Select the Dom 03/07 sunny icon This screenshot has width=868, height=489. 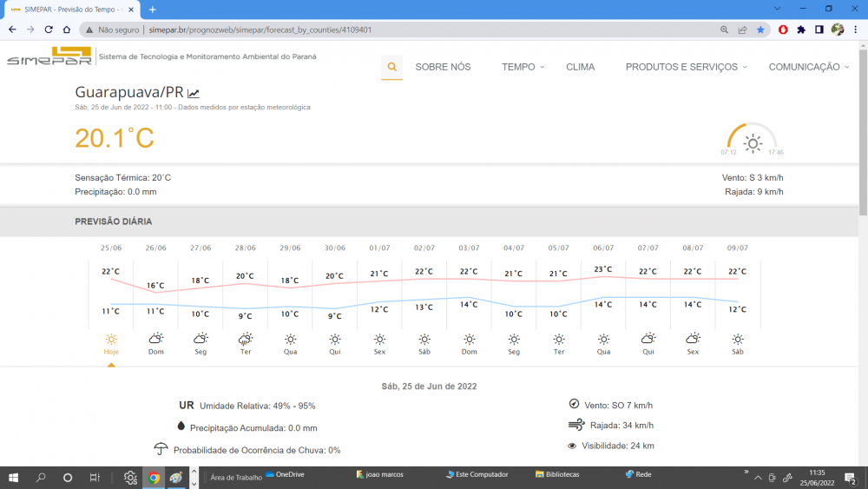469,339
